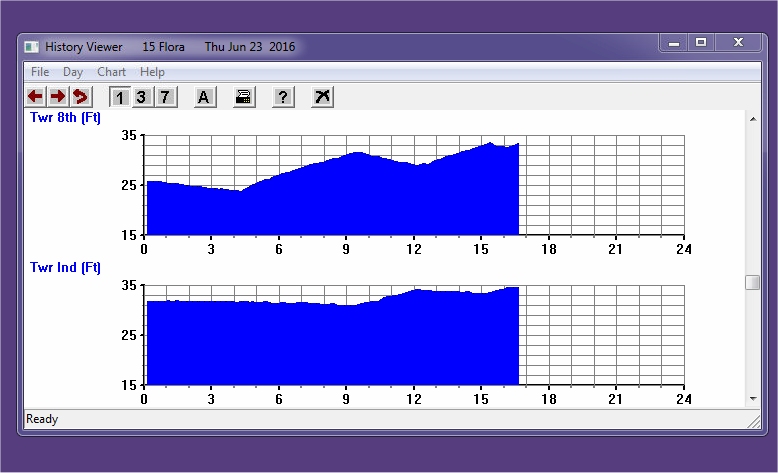The image size is (778, 473).
Task: Open the Chart menu
Action: [x=111, y=72]
